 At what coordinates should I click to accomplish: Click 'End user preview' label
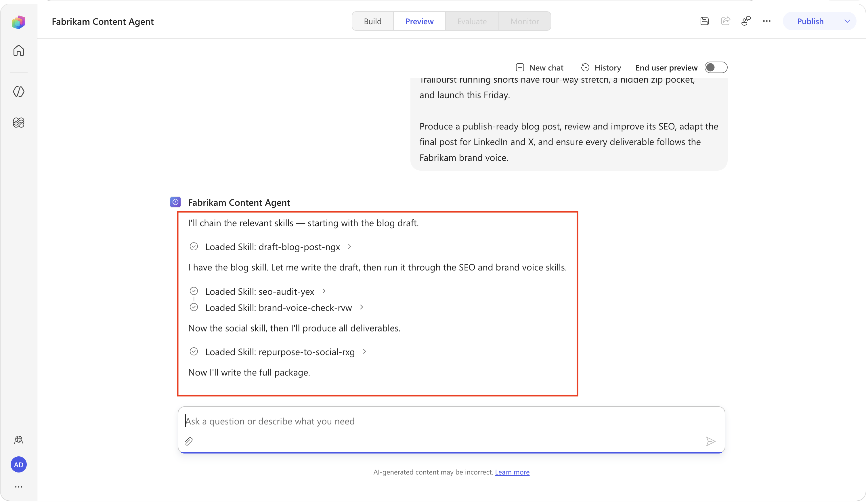(666, 68)
